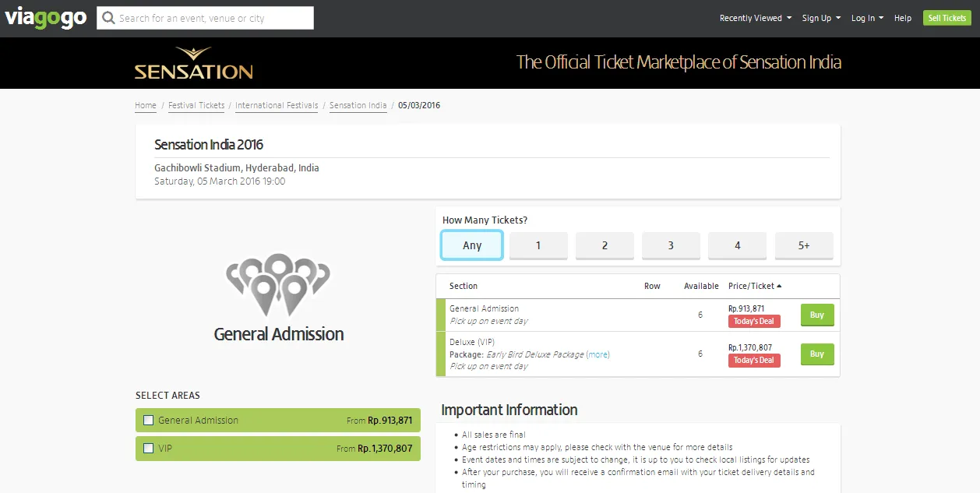980x493 pixels.
Task: Click the Sensation logo banner
Action: click(193, 63)
